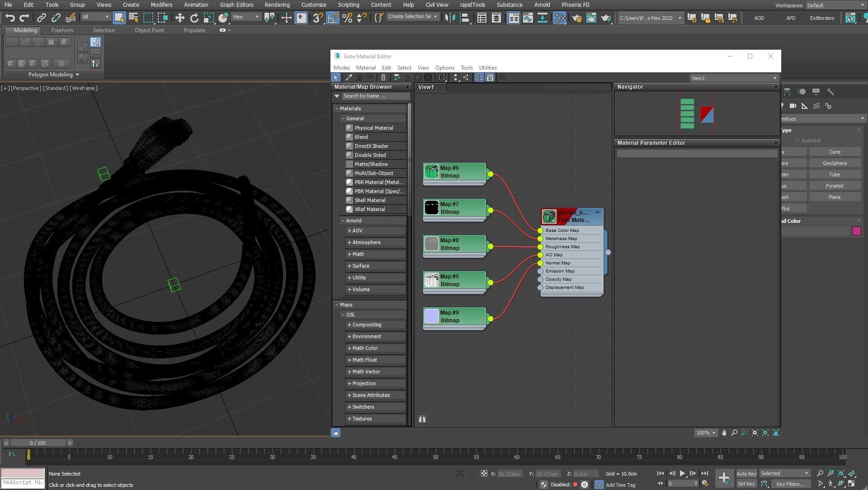
Task: Open Render Setup teapot icon
Action: coord(576,18)
